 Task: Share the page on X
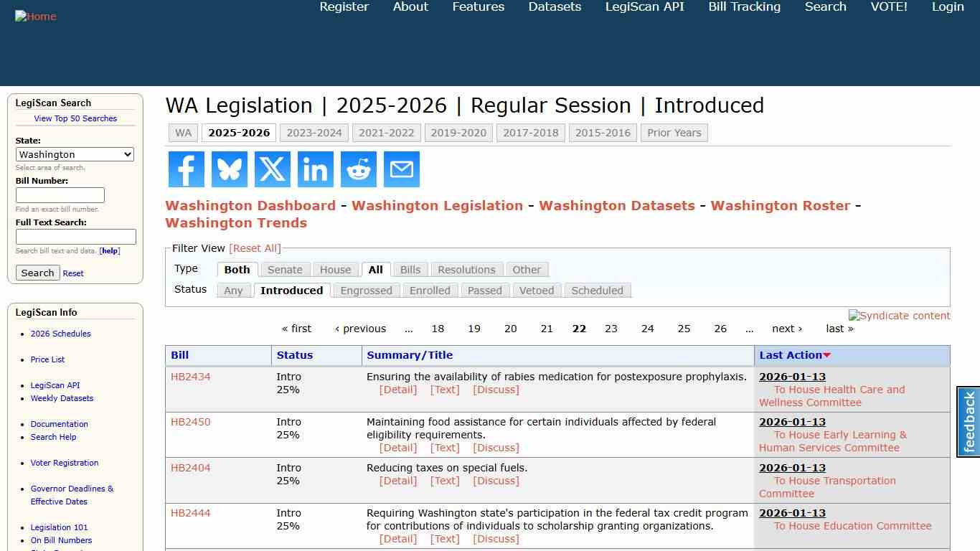[x=272, y=169]
